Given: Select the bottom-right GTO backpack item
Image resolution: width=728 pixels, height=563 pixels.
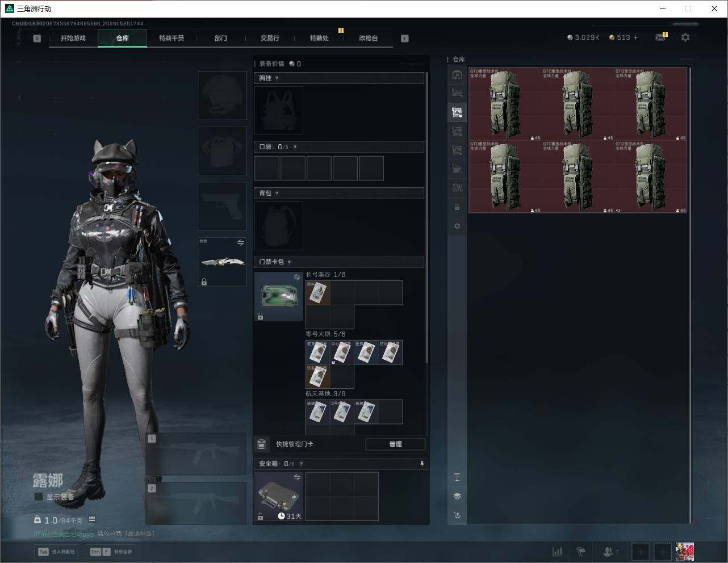Looking at the screenshot, I should point(650,177).
